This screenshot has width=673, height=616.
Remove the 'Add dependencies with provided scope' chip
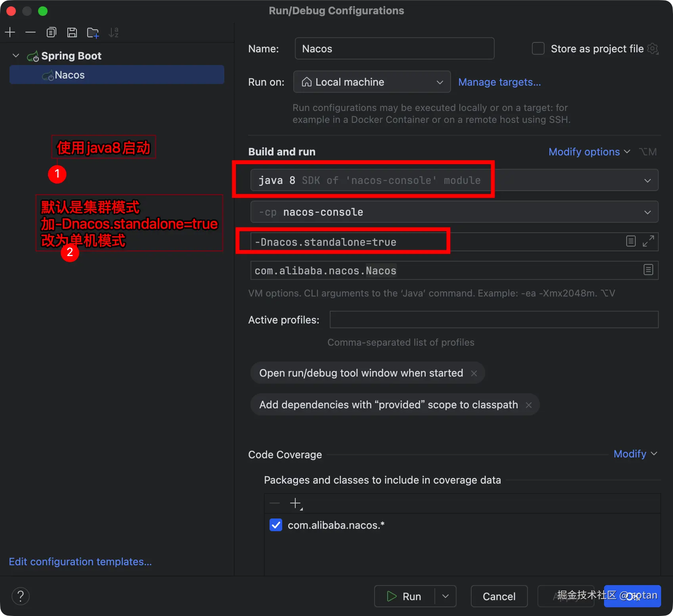(529, 405)
